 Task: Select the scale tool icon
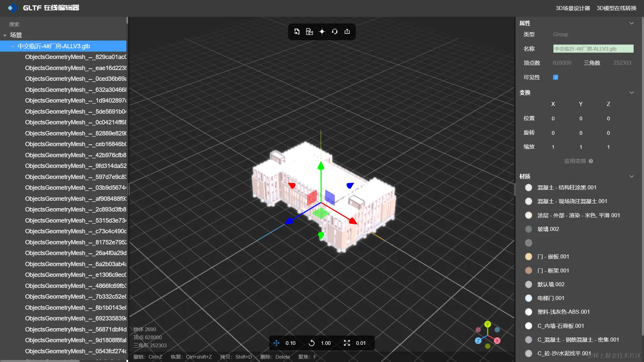tap(347, 343)
